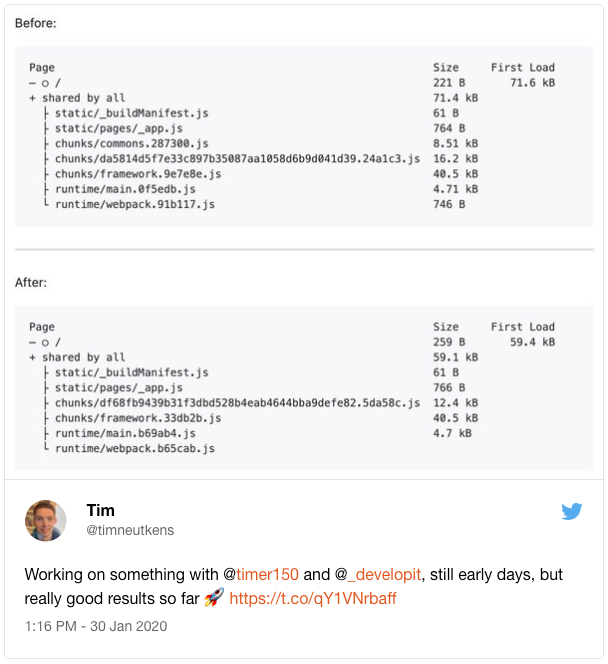Select chunks/commons.287300.js line in Before block
Image resolution: width=608 pixels, height=664 pixels.
pos(131,144)
